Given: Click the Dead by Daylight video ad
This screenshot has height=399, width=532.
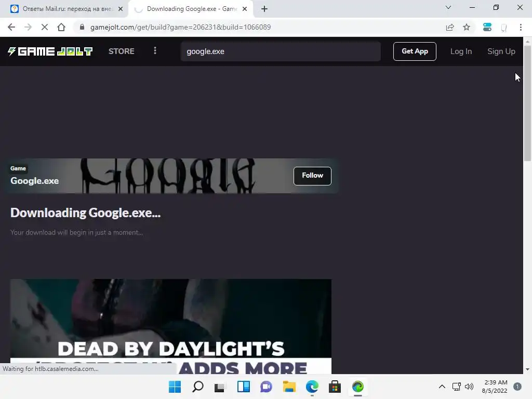Looking at the screenshot, I should (170, 326).
